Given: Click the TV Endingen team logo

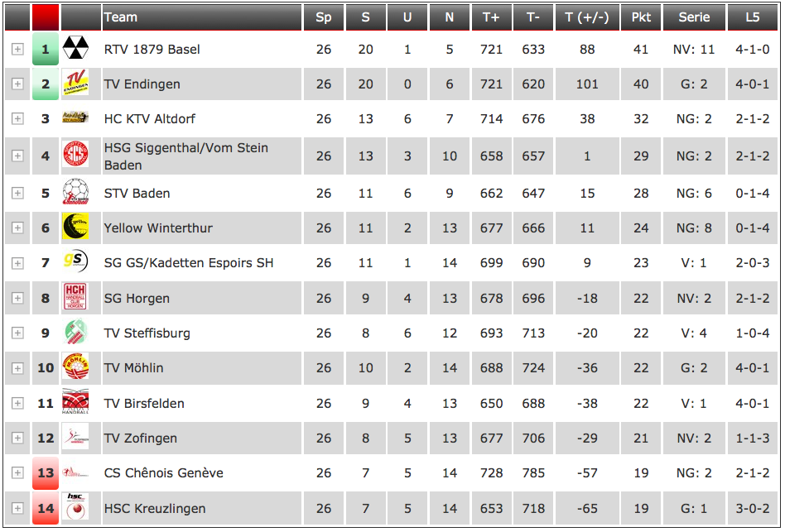Looking at the screenshot, I should click(x=75, y=83).
